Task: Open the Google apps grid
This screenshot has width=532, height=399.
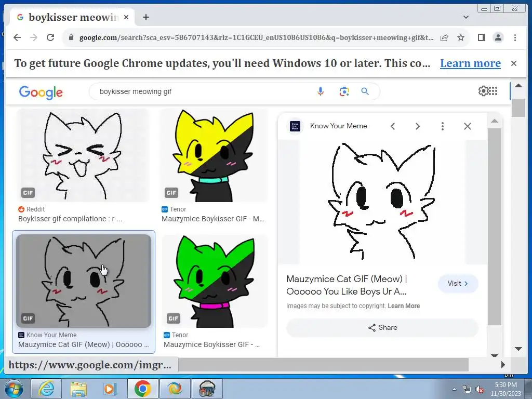Action: pyautogui.click(x=494, y=91)
